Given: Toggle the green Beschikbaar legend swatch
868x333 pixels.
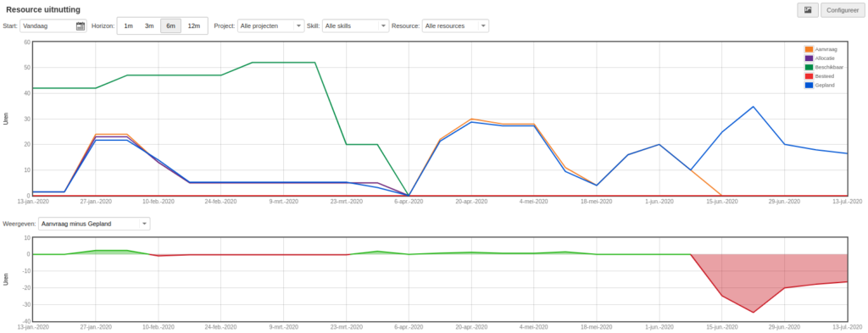Looking at the screenshot, I should (x=809, y=67).
